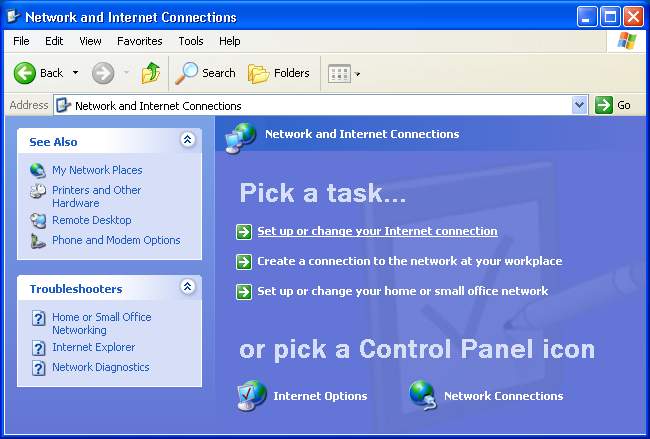Minimize the Network and Internet Connections window
The image size is (650, 439).
(x=587, y=17)
